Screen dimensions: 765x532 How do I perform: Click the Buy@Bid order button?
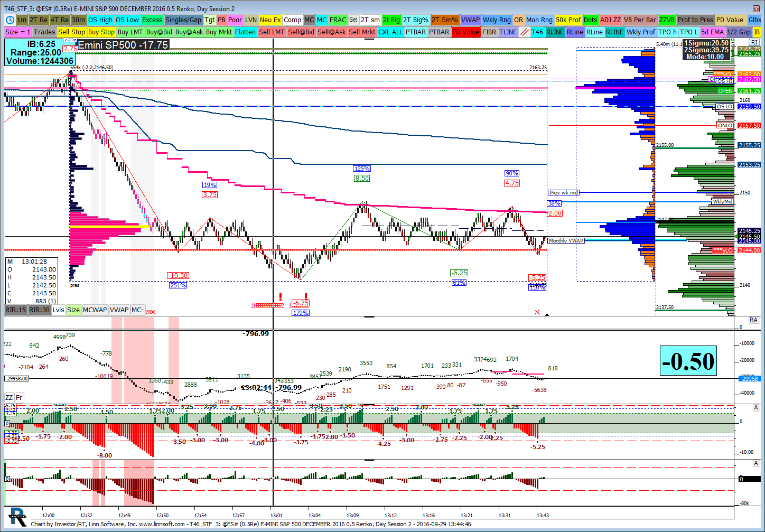click(160, 32)
